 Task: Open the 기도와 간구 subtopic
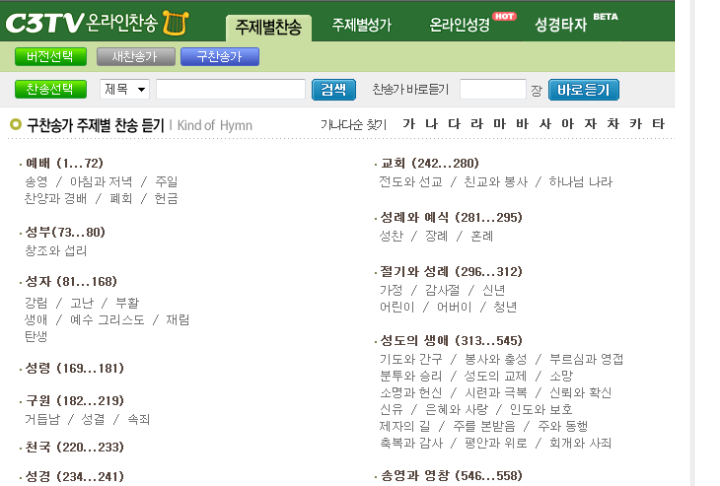(x=411, y=359)
